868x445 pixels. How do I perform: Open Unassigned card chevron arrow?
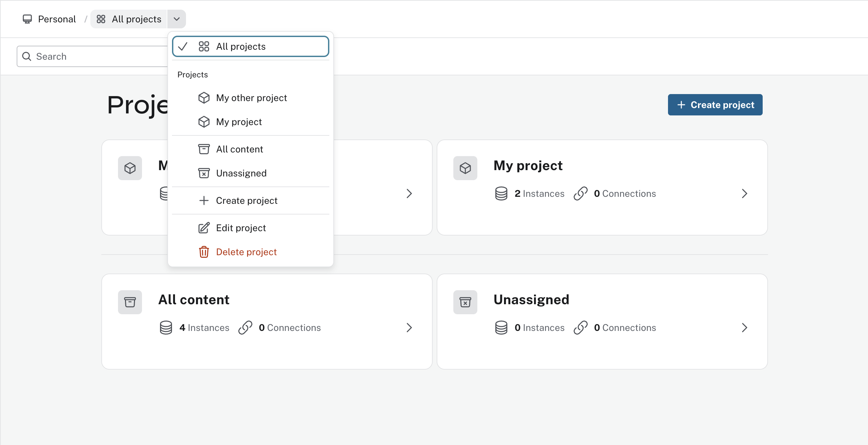click(745, 328)
